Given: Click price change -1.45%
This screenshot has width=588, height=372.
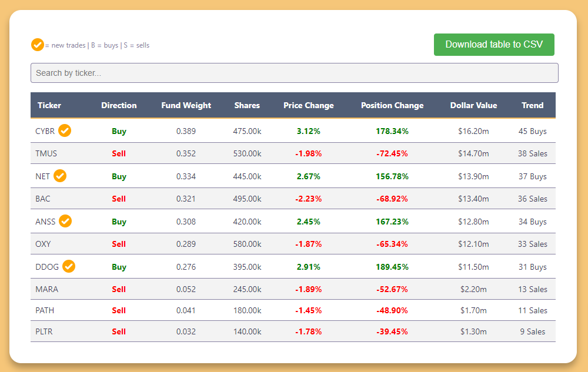Looking at the screenshot, I should [x=309, y=310].
